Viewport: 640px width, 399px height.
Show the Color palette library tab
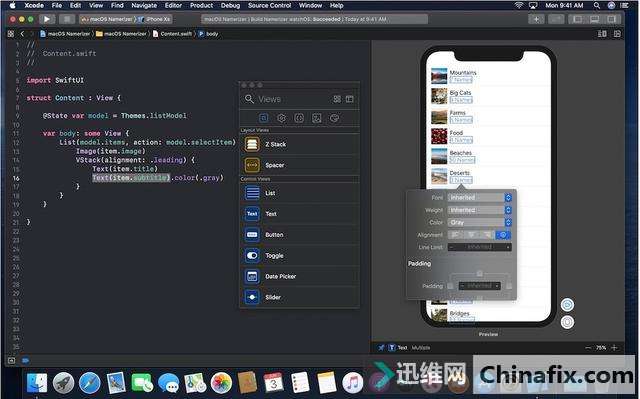point(334,118)
